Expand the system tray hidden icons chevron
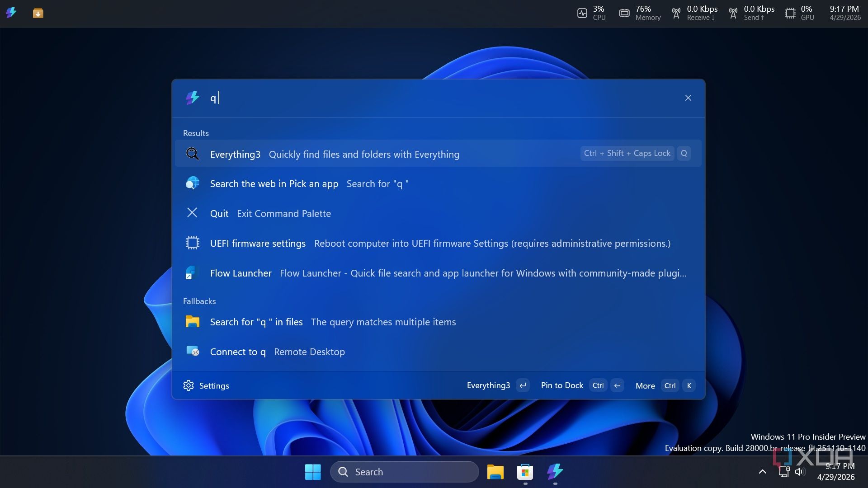The image size is (868, 488). pos(762,472)
